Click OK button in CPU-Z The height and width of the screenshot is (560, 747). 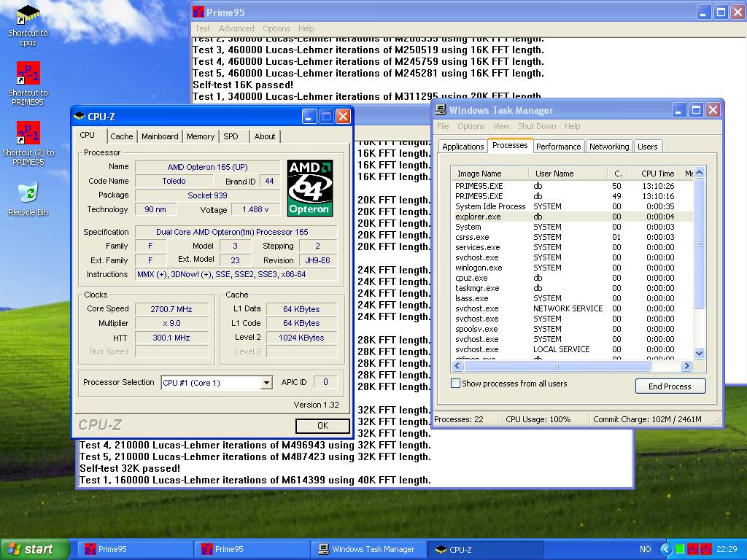click(322, 425)
